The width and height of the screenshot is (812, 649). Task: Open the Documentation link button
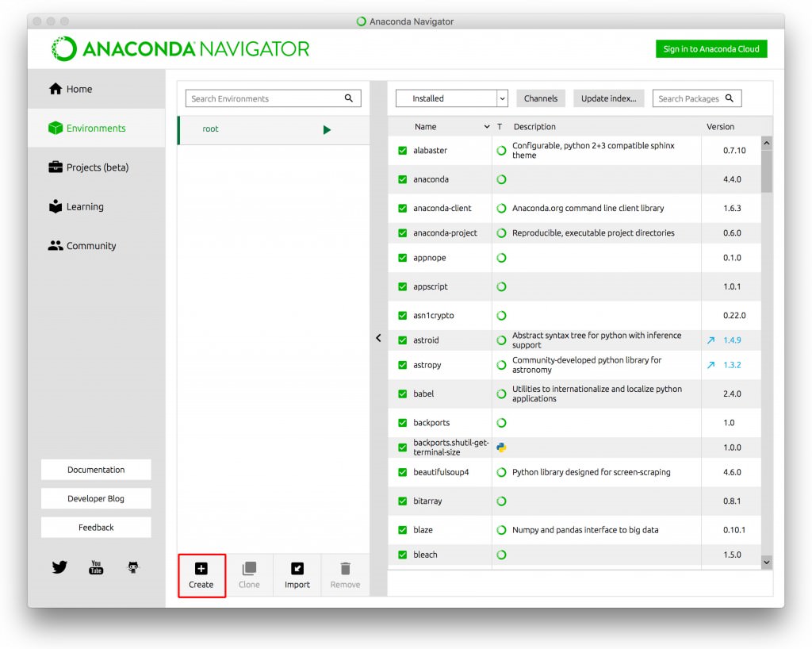(x=96, y=470)
